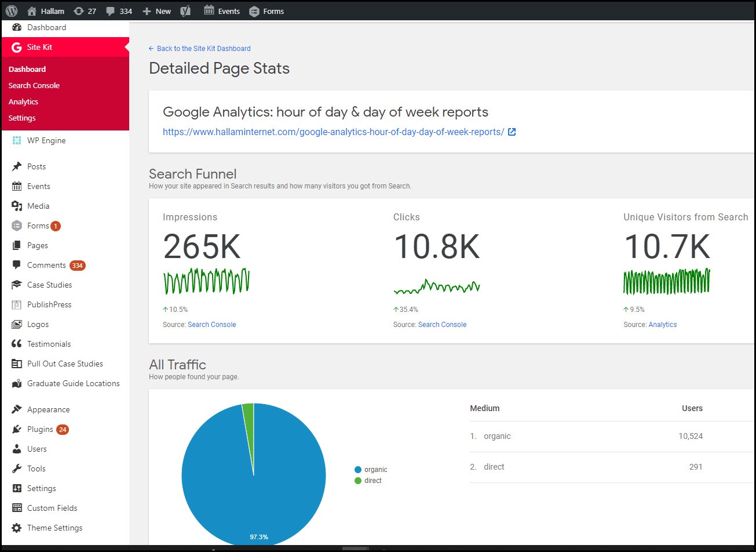Click the Unique Visitors sparkline chart

coord(667,281)
